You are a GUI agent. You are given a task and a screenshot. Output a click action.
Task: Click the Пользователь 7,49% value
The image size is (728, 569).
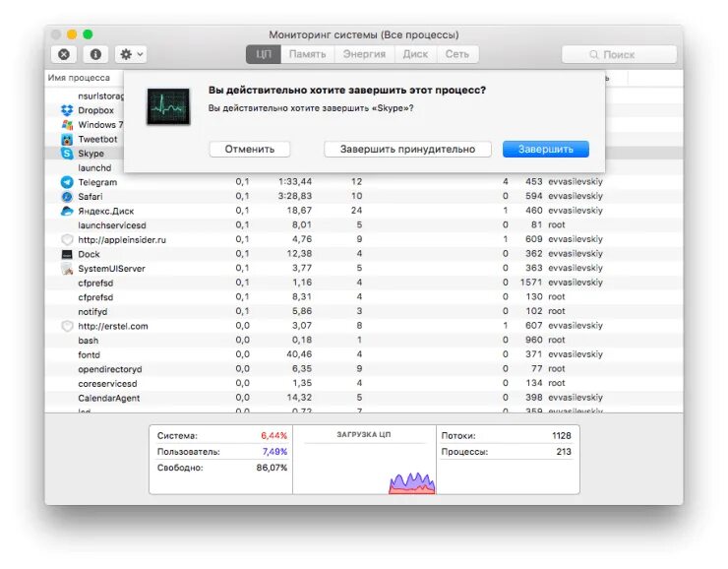tap(274, 452)
